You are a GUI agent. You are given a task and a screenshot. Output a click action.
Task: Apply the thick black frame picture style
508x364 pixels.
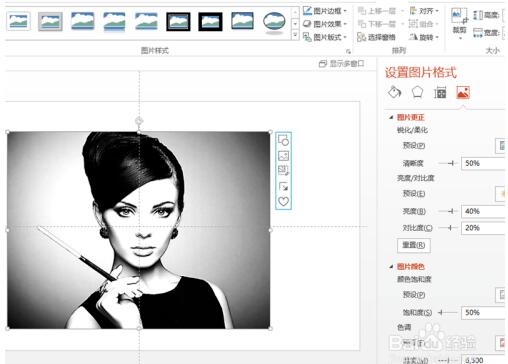(x=210, y=21)
